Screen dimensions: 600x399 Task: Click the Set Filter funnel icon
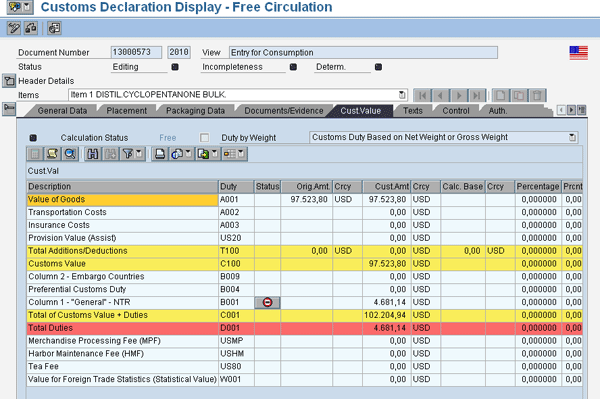coord(128,154)
